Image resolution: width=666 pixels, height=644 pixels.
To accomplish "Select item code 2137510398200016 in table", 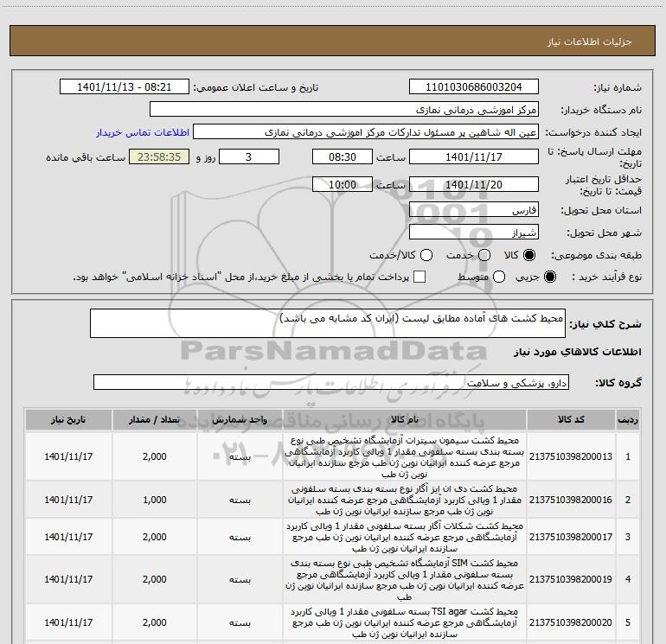I will pos(570,501).
